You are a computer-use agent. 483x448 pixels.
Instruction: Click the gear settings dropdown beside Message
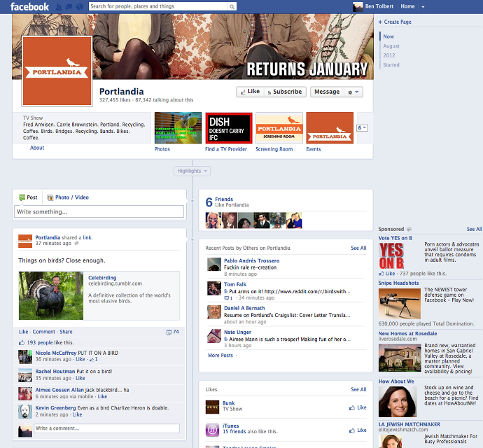(353, 92)
